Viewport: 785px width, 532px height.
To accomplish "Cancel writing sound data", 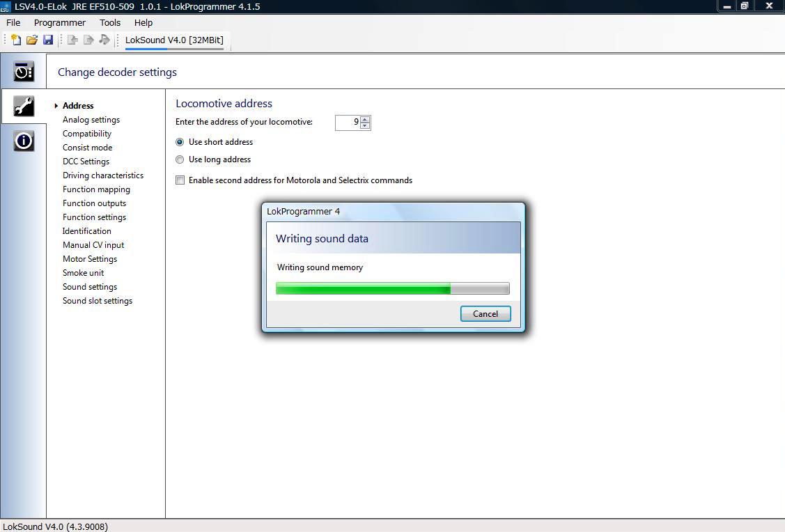I will 485,314.
